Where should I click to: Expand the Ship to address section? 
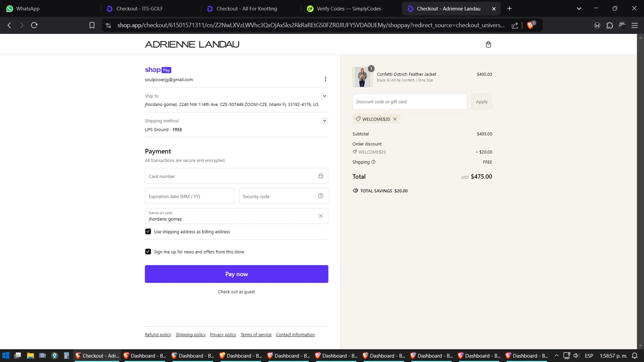[325, 96]
